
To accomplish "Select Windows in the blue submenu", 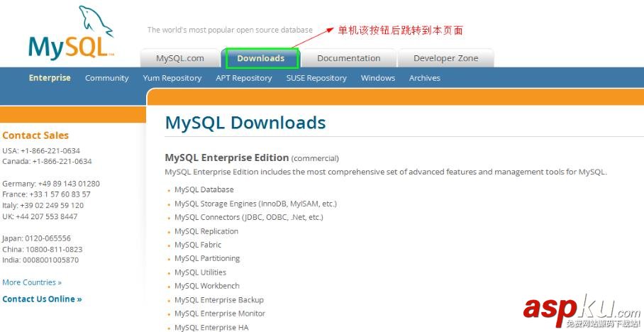I will [x=378, y=78].
